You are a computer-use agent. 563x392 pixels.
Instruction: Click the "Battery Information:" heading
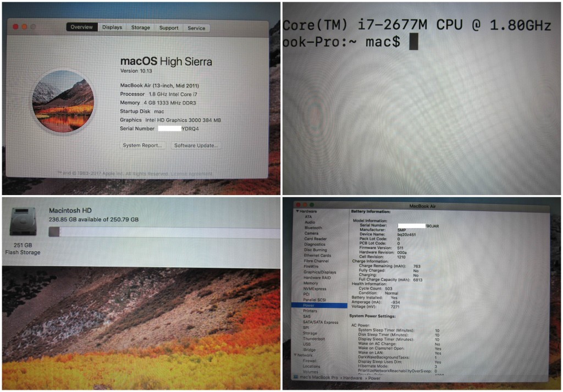[x=371, y=212]
